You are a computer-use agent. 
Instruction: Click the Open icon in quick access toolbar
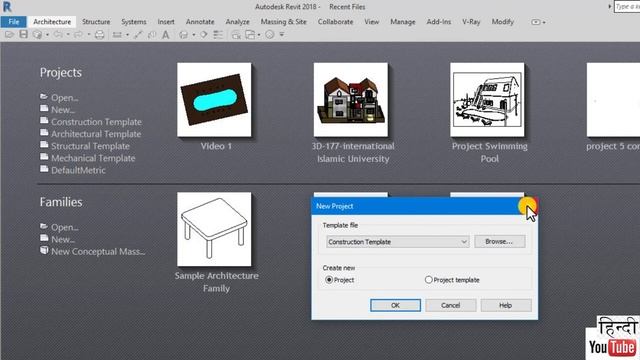coord(9,35)
